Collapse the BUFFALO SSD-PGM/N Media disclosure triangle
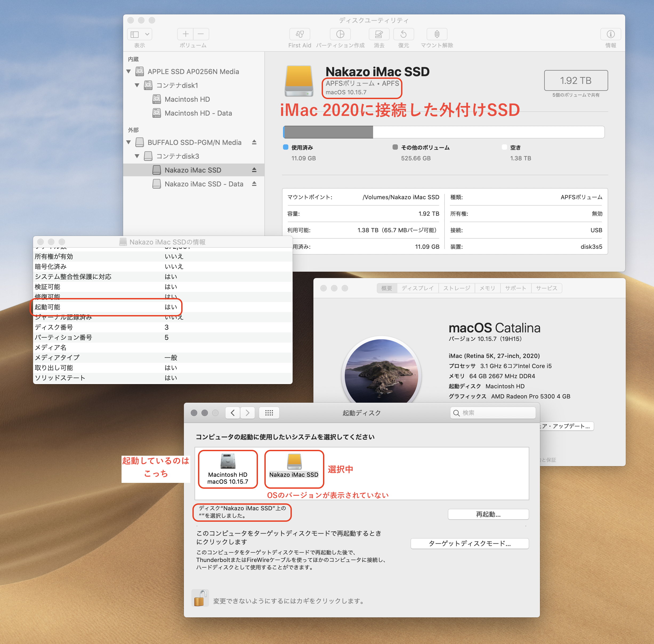Screen dimensions: 654x644 (129, 142)
